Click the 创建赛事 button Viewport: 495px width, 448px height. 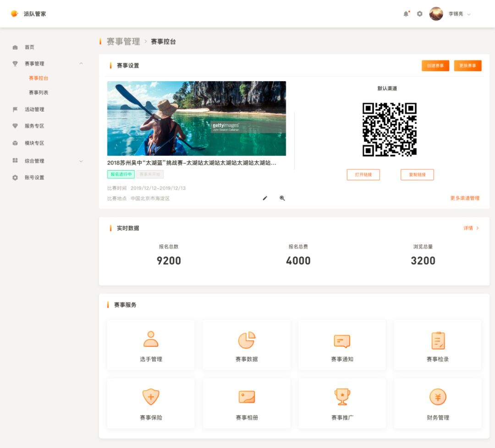click(435, 66)
